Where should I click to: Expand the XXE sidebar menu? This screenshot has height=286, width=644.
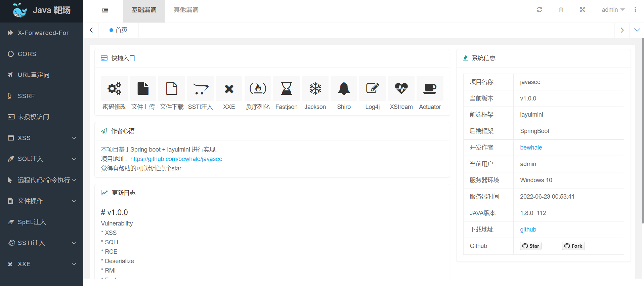point(42,264)
